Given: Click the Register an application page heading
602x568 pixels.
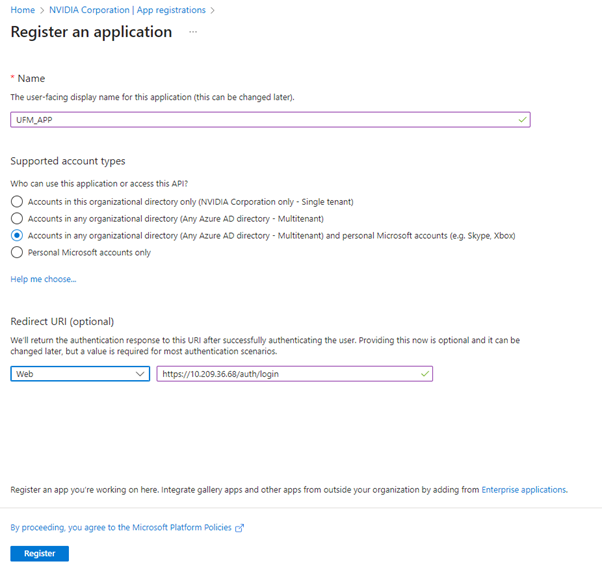Looking at the screenshot, I should [x=91, y=32].
